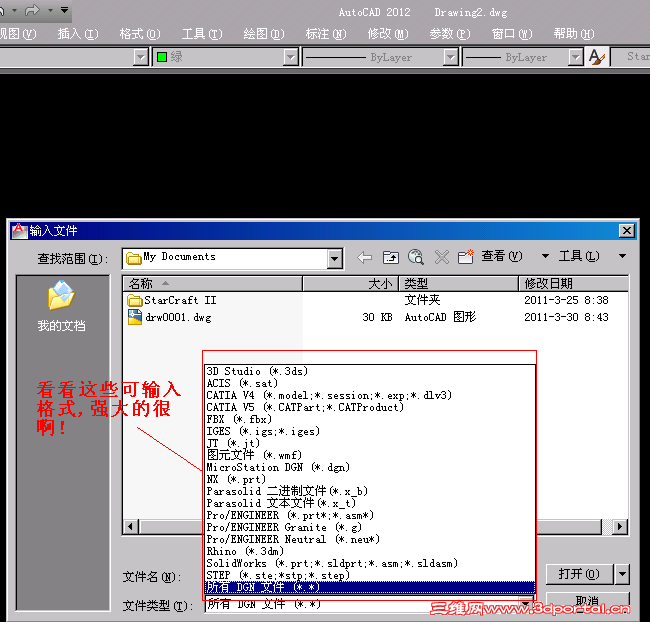Choose NX (*.prt) format
The width and height of the screenshot is (650, 622).
point(370,479)
